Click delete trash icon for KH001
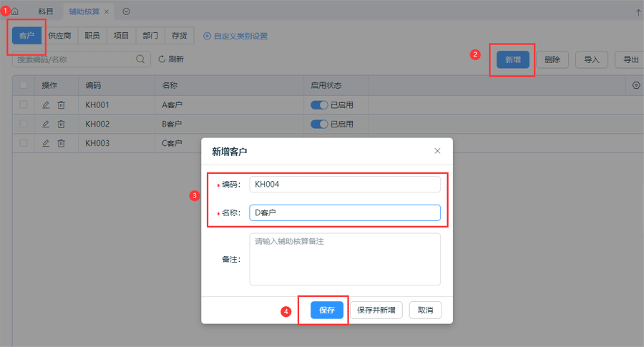 tap(61, 105)
